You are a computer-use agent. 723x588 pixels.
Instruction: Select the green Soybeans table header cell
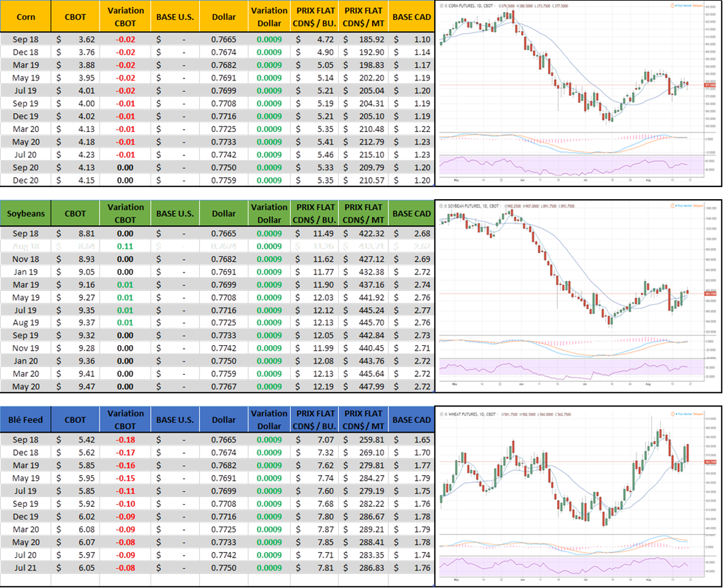pos(25,213)
